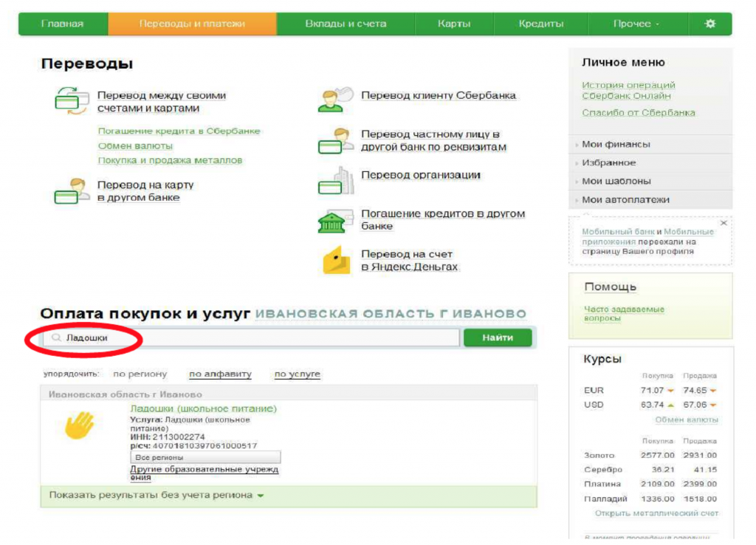
Task: Click the organization transfer building icon
Action: (335, 181)
